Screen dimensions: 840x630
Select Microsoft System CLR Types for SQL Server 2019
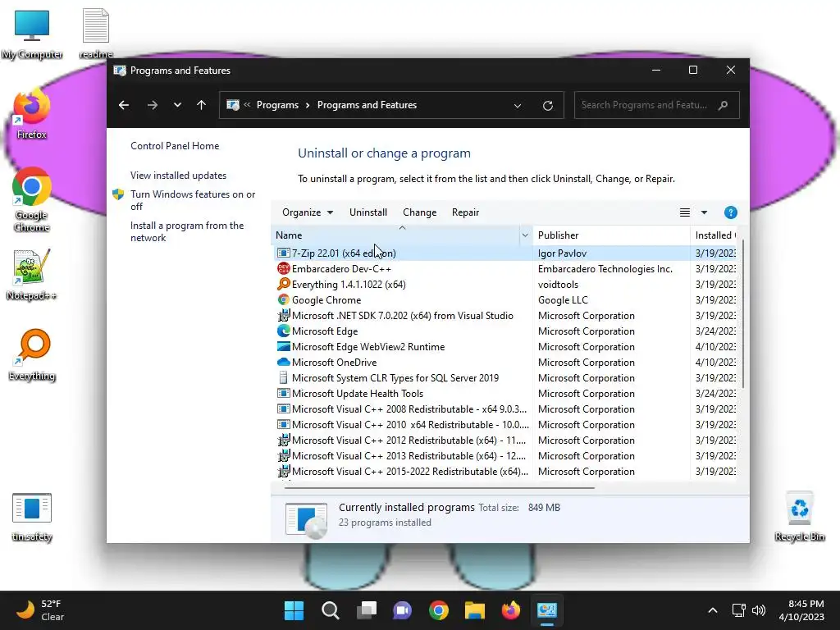pyautogui.click(x=507, y=377)
